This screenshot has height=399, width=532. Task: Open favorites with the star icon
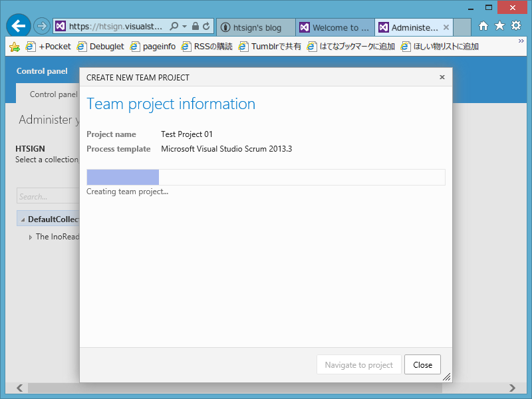(x=499, y=26)
